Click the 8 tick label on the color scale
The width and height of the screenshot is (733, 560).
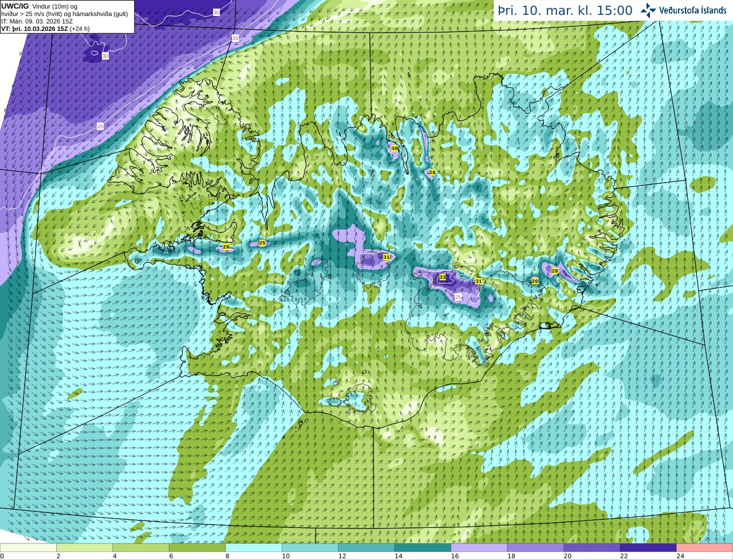(x=227, y=556)
